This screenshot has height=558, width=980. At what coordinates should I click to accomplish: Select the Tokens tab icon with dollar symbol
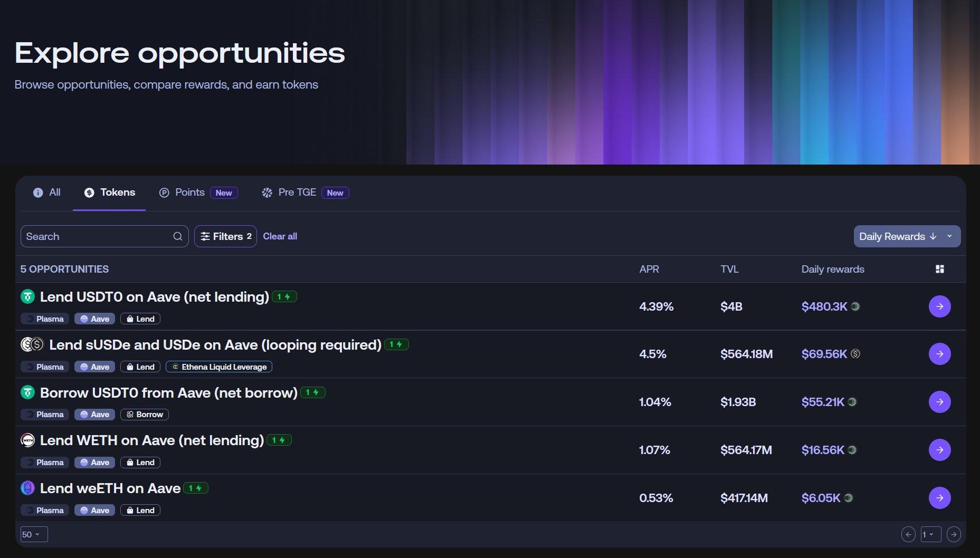click(x=89, y=192)
